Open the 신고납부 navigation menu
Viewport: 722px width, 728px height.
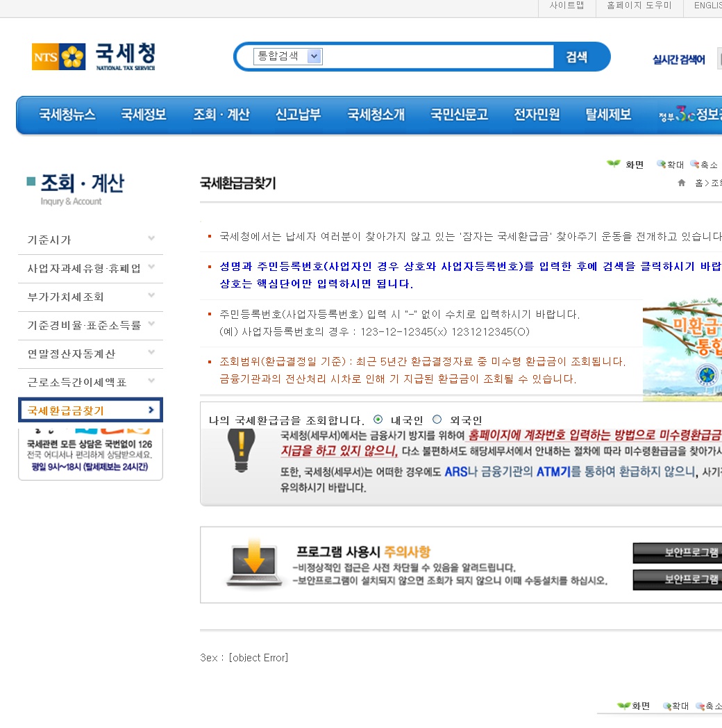(x=298, y=115)
